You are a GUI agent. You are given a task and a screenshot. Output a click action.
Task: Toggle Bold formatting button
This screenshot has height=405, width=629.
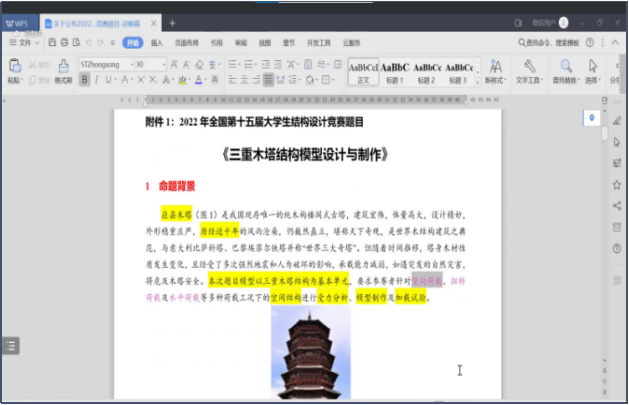[x=84, y=79]
